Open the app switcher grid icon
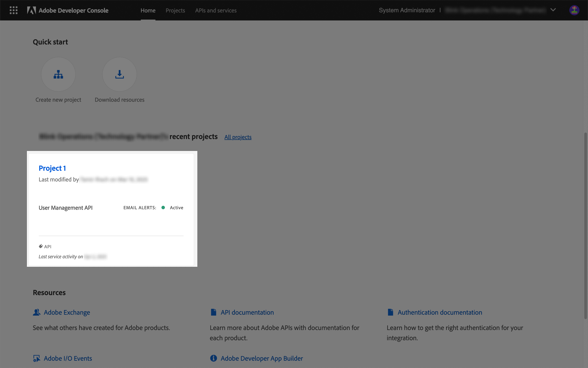This screenshot has height=368, width=588. (x=14, y=10)
